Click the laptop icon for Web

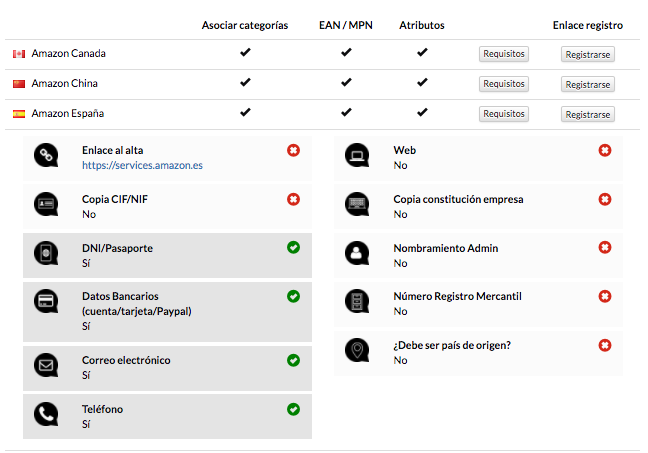(357, 155)
